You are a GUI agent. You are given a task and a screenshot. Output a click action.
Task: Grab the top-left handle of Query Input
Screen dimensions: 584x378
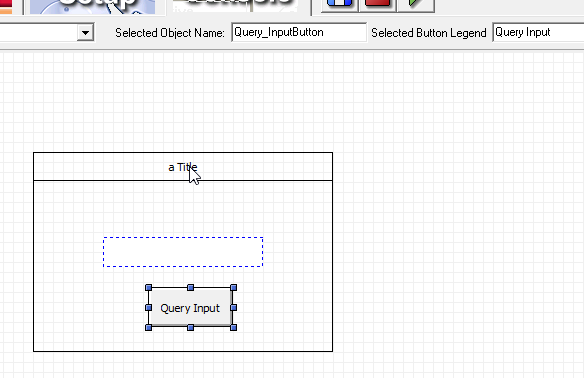pos(148,288)
